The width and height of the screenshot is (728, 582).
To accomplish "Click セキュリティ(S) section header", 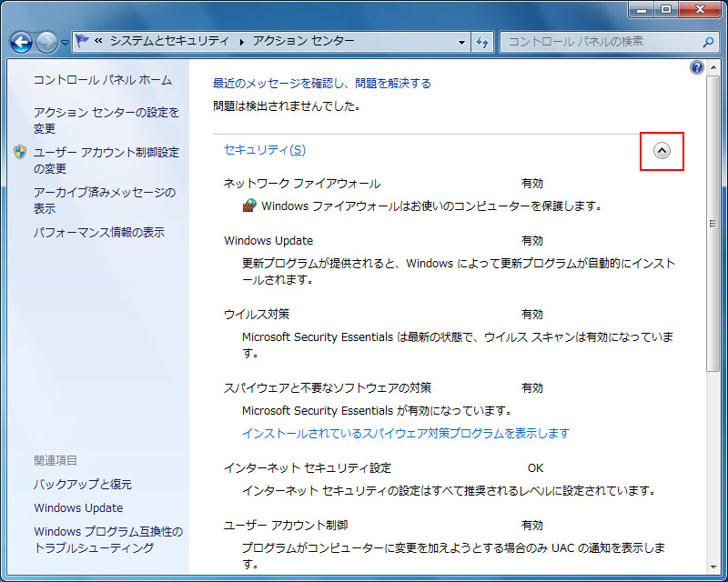I will [x=265, y=150].
